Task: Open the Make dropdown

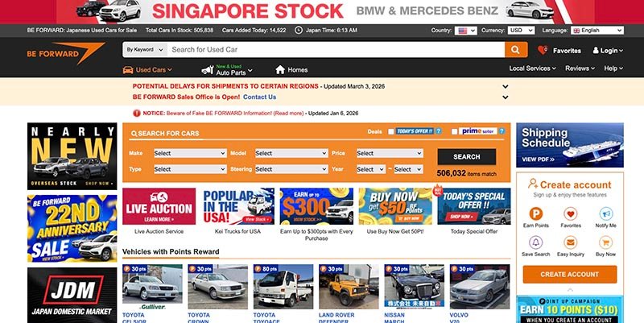Action: (x=189, y=153)
